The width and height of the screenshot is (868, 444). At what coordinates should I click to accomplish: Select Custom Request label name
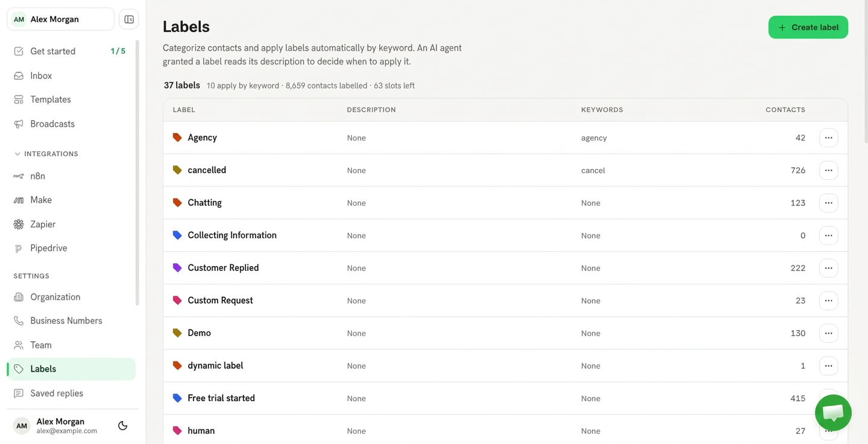click(x=220, y=300)
